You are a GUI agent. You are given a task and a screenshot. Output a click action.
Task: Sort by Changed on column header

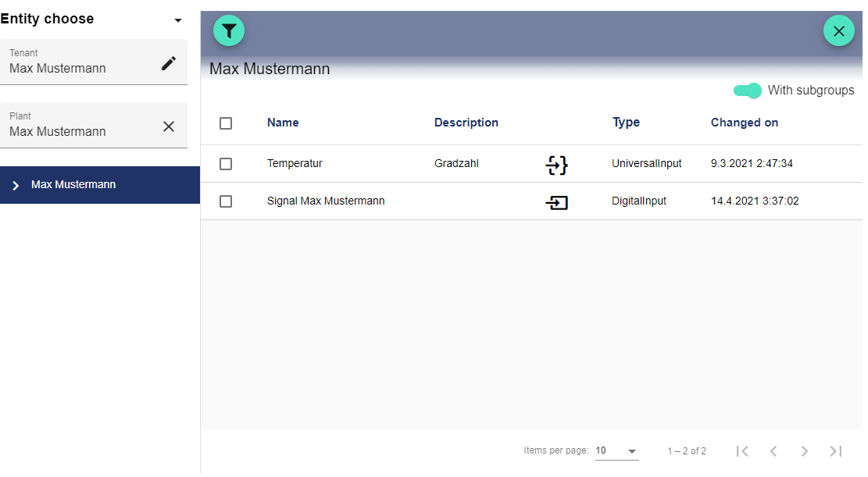point(744,123)
